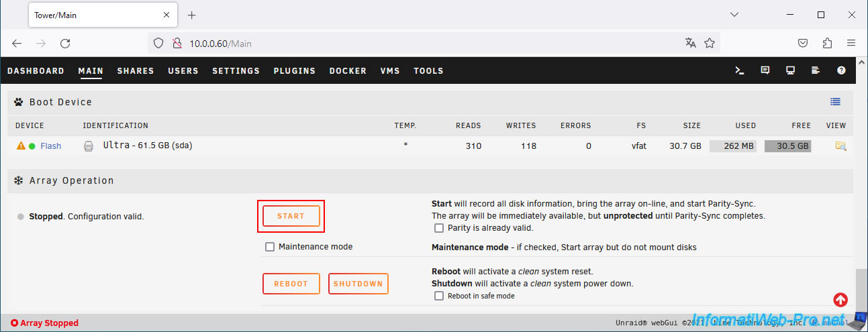Open the Dashboard menu item
This screenshot has width=868, height=332.
(36, 70)
